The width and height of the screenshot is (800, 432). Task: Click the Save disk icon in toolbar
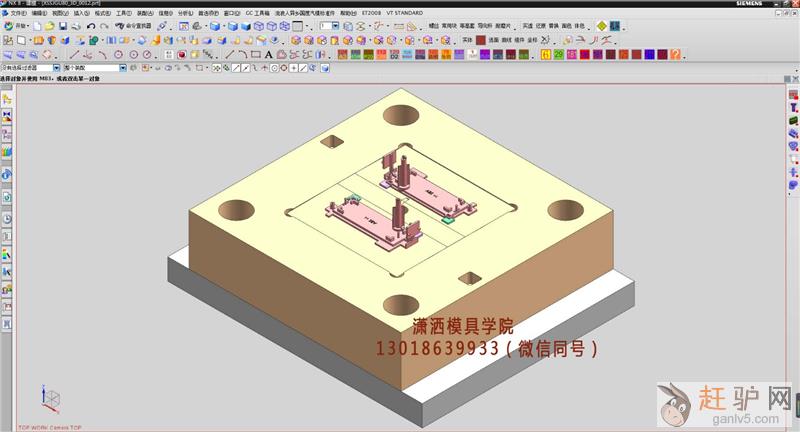[x=62, y=26]
